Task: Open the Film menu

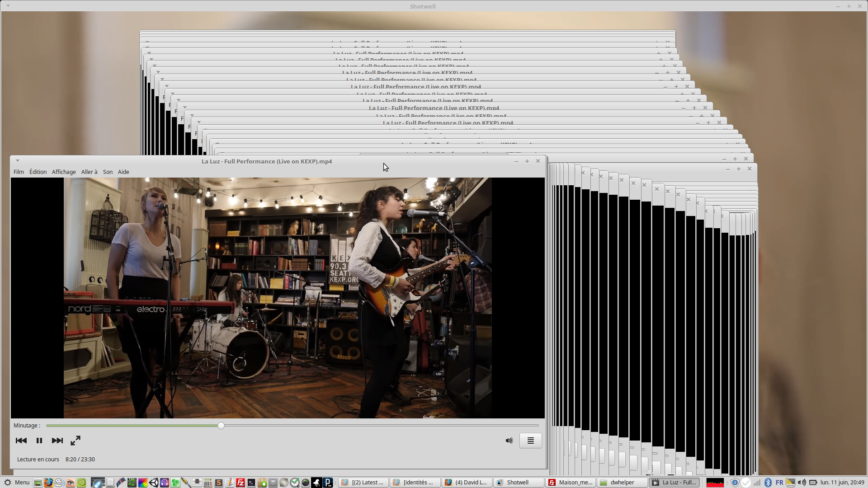Action: (19, 172)
